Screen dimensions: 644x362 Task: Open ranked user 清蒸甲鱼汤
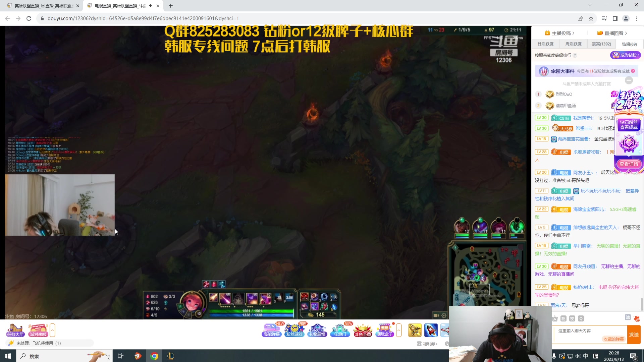[x=566, y=106]
